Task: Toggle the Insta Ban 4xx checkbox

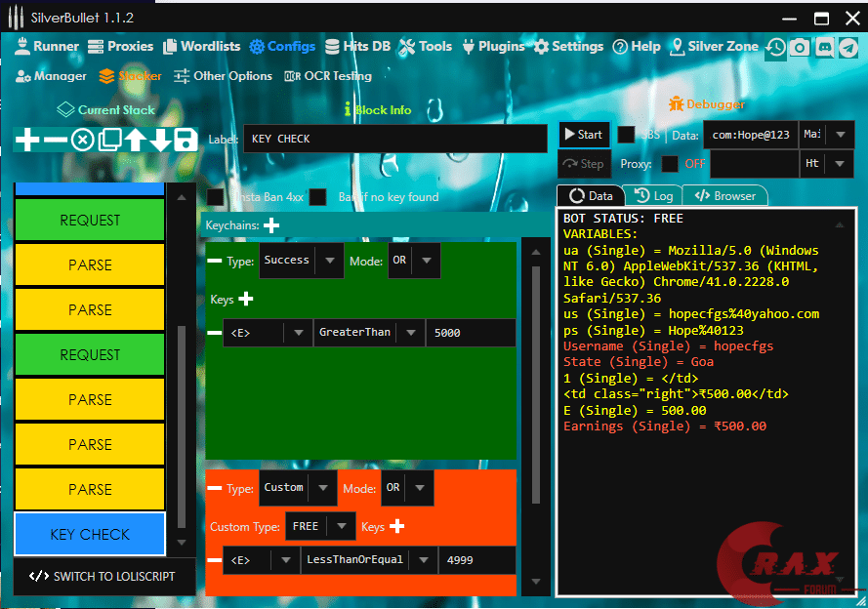Action: pyautogui.click(x=216, y=197)
